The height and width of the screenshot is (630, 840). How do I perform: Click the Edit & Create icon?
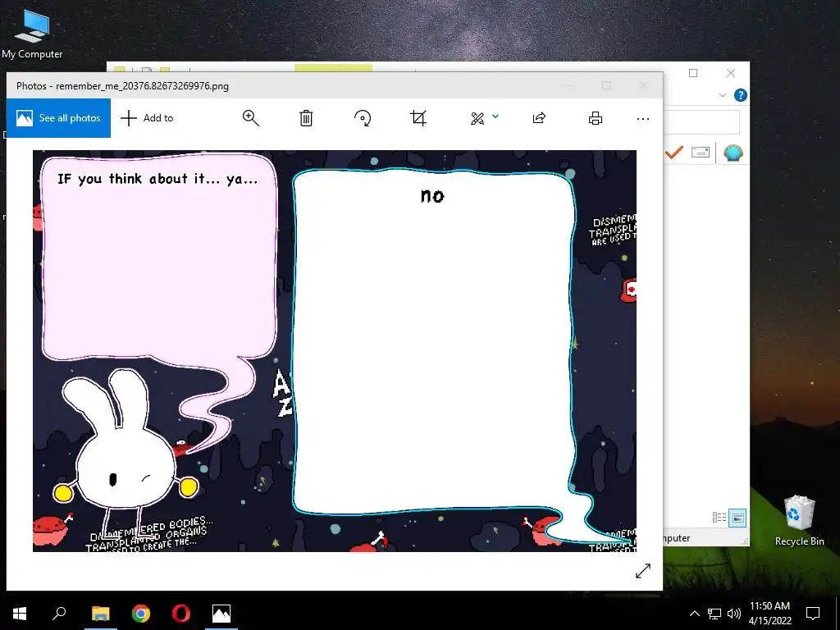477,118
